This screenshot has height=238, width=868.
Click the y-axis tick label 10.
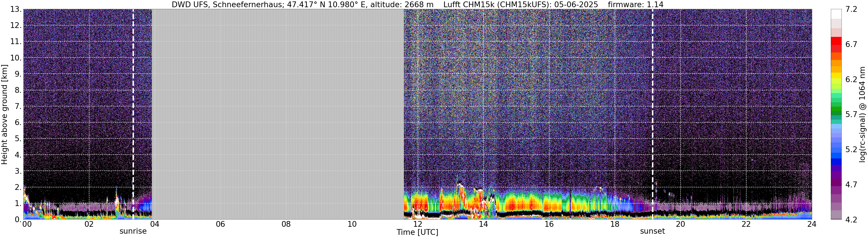[x=16, y=58]
